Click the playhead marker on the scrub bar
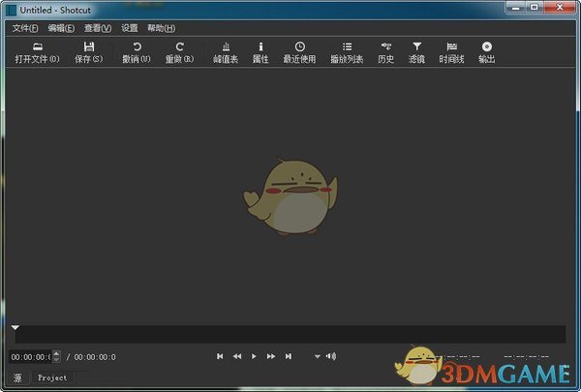This screenshot has width=581, height=392. click(x=15, y=328)
